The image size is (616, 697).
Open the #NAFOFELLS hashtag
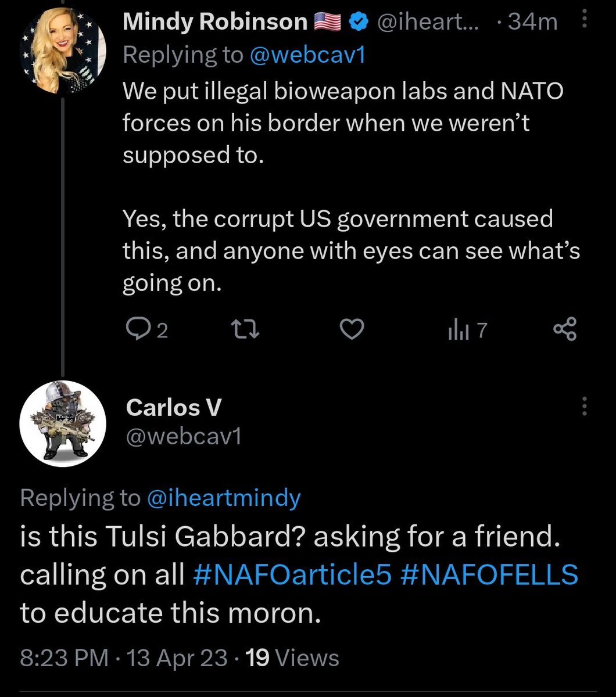(x=489, y=576)
